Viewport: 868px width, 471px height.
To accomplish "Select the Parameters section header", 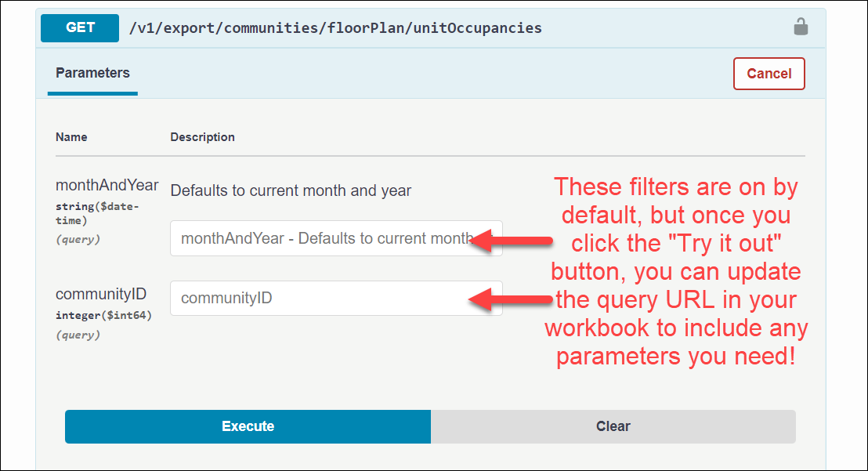I will [x=92, y=73].
